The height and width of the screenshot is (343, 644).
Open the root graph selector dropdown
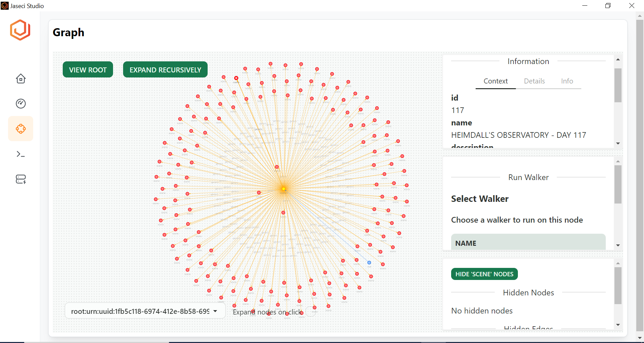pyautogui.click(x=145, y=311)
